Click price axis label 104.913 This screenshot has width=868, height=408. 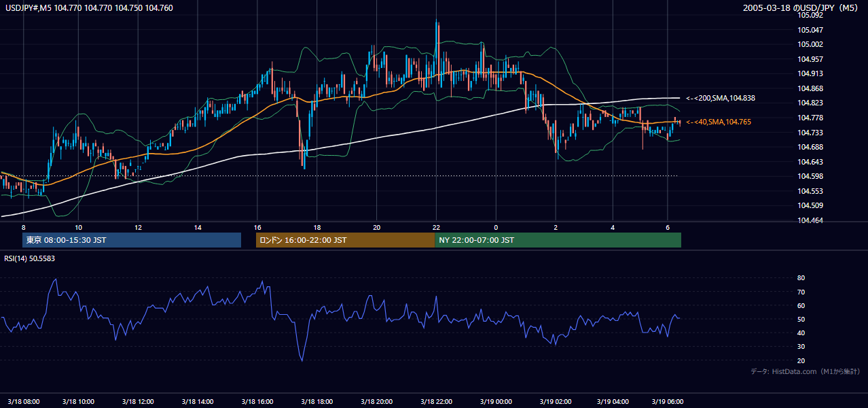809,73
